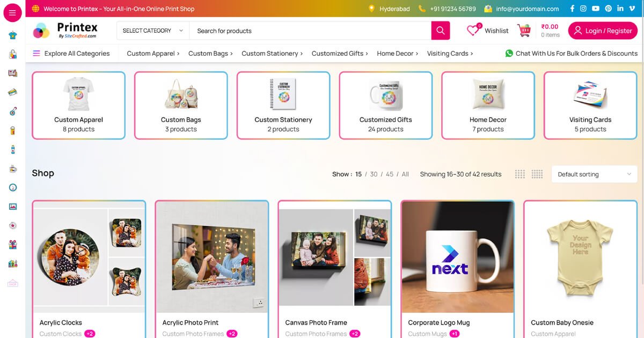644x338 pixels.
Task: Open the YouTube social icon
Action: pyautogui.click(x=596, y=9)
